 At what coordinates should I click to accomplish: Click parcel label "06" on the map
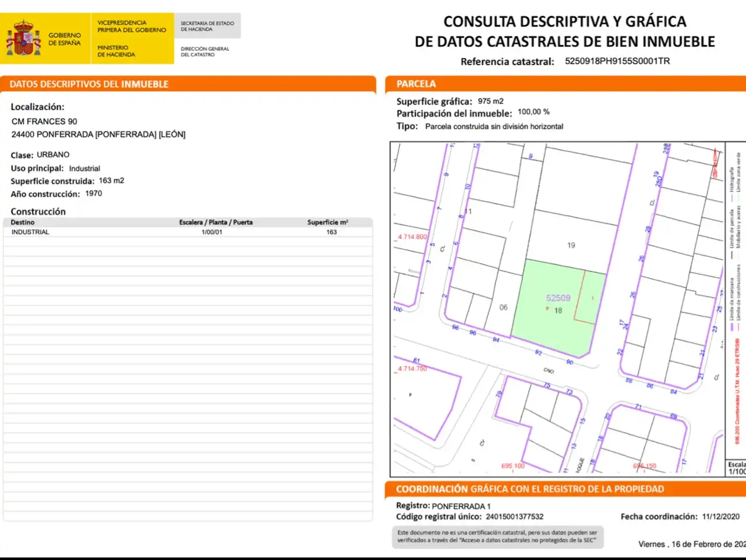[503, 307]
